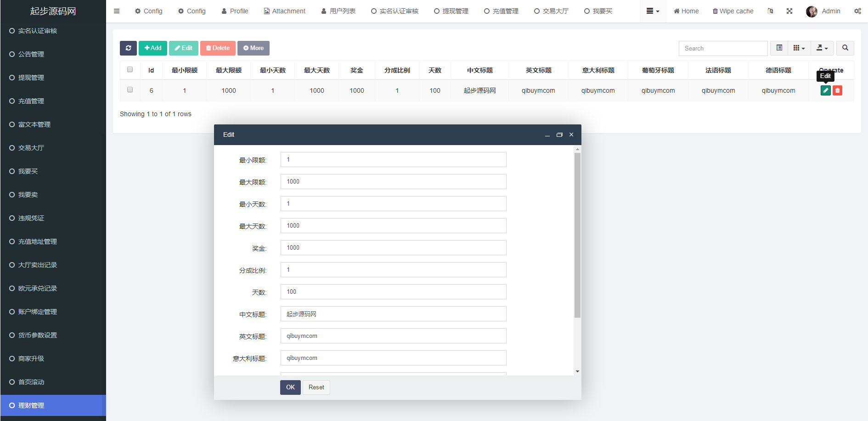Open the settings cogs icon at top right
Viewport: 868px width, 421px height.
(x=857, y=11)
